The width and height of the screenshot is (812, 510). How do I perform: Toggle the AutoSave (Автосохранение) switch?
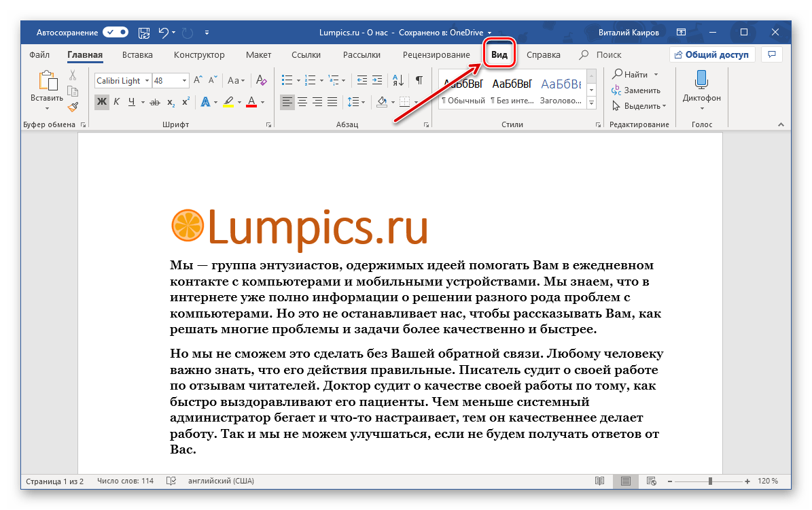click(116, 32)
